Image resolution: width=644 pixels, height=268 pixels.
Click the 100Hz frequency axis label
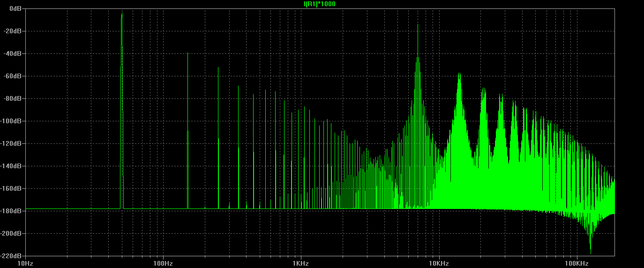(x=163, y=264)
